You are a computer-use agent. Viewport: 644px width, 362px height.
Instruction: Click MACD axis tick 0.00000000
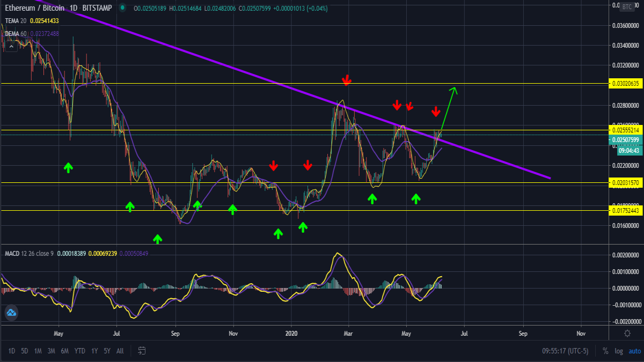[627, 289]
